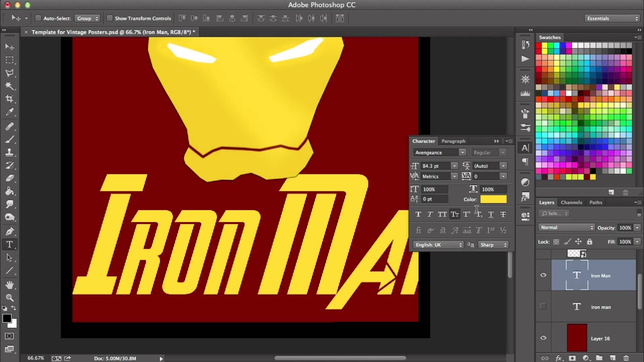
Task: Create a new adjustment layer
Action: click(x=586, y=358)
